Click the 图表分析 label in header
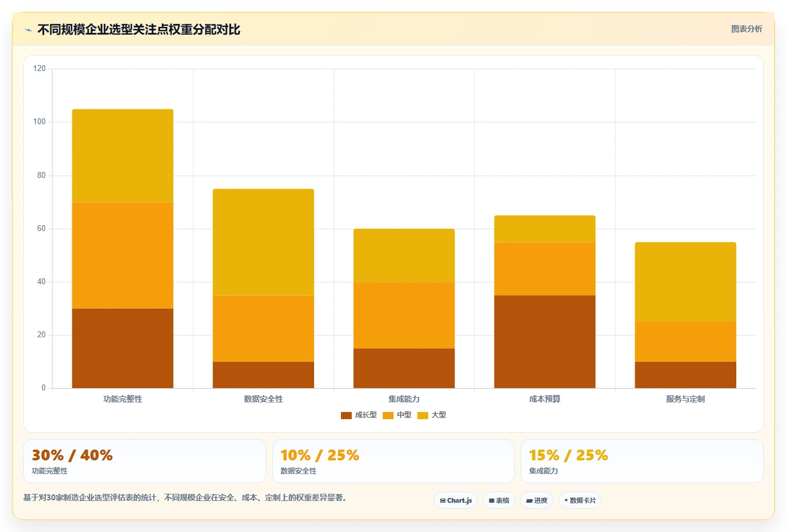This screenshot has width=787, height=532. tap(746, 29)
